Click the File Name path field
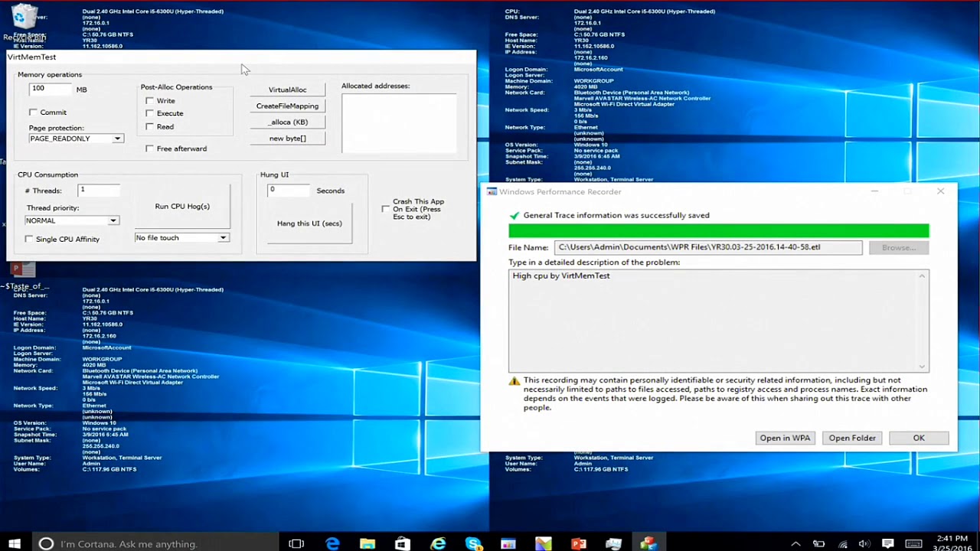The width and height of the screenshot is (980, 551). point(708,247)
